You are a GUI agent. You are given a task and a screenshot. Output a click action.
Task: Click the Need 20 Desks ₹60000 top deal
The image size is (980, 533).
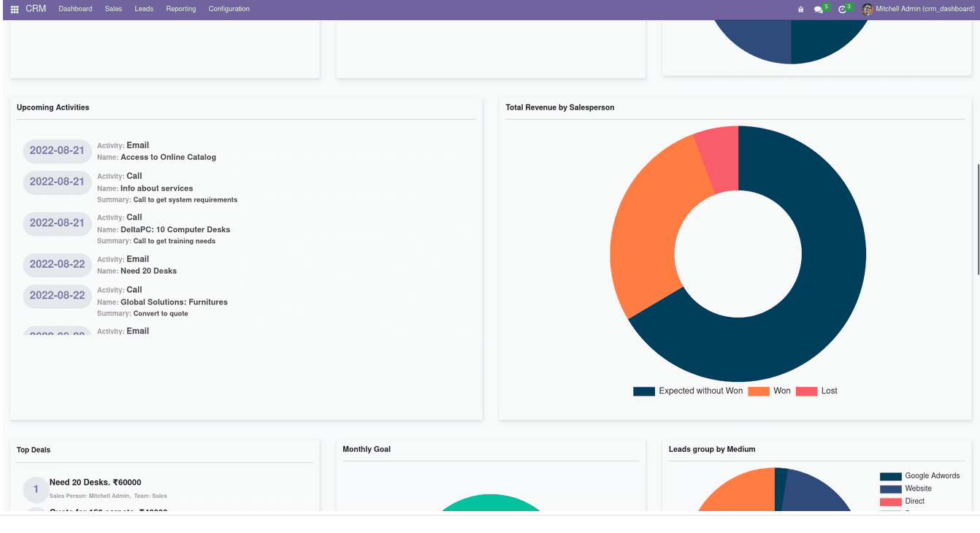pyautogui.click(x=95, y=483)
